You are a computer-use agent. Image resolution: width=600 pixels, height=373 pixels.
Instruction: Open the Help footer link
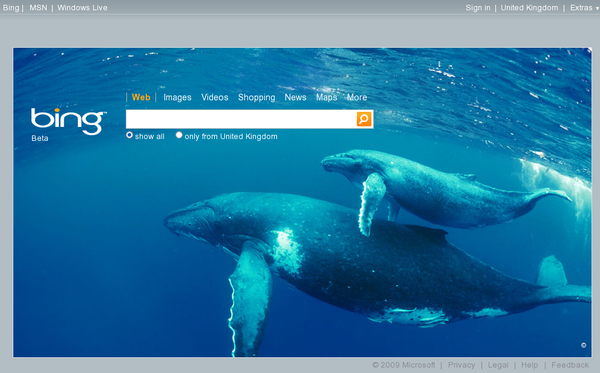(530, 365)
